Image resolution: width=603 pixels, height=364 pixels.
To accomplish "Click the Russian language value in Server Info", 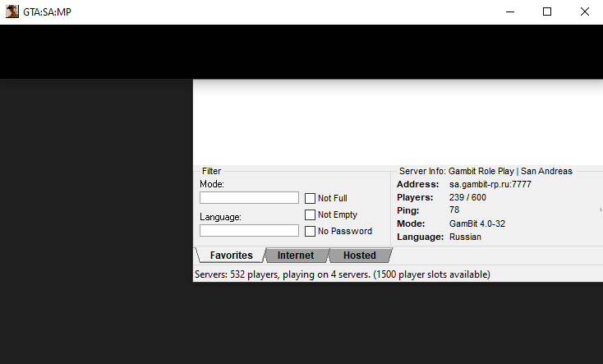I will pos(465,237).
